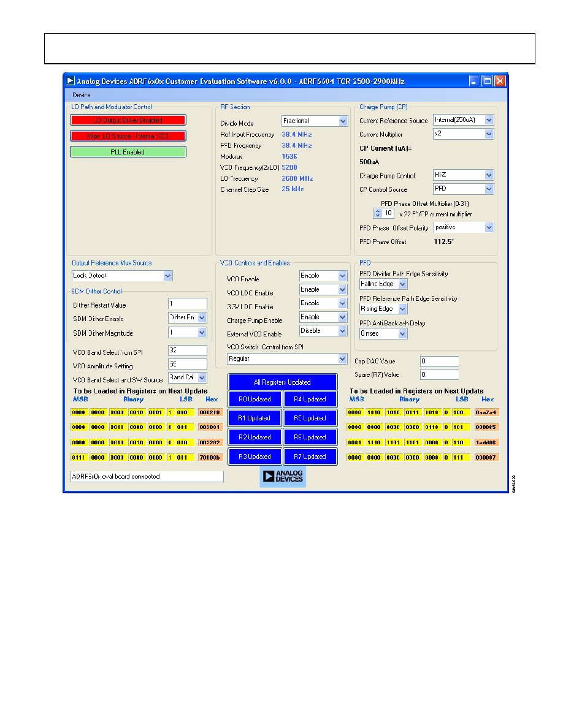
Task: Click the Channel Step Size 25 kHz value
Action: coord(293,189)
